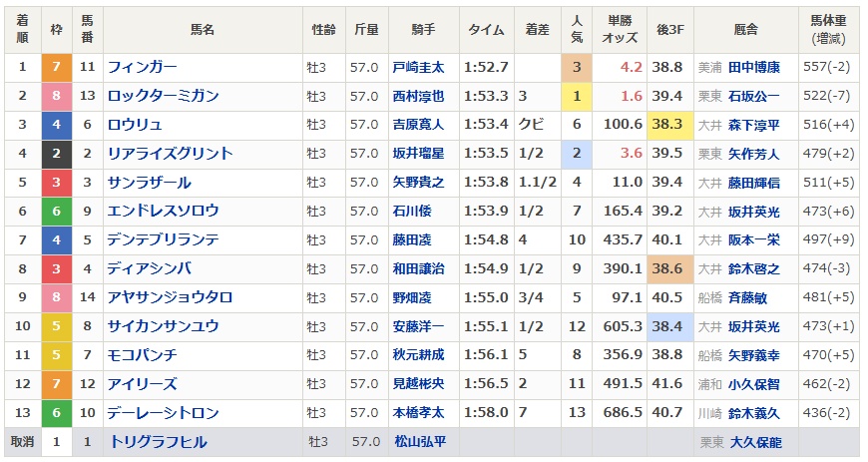Viewport: 868px width, 462px height.
Task: Click the horse name ロックターミガン
Action: (x=164, y=96)
